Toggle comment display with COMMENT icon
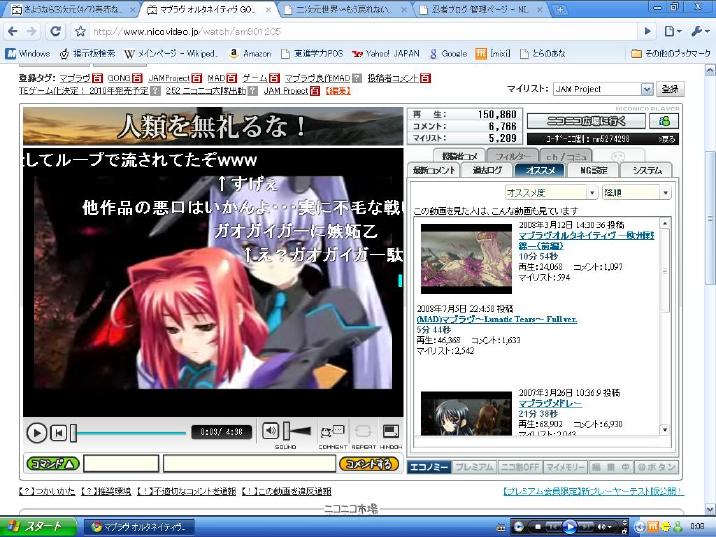The height and width of the screenshot is (537, 716). [x=332, y=431]
